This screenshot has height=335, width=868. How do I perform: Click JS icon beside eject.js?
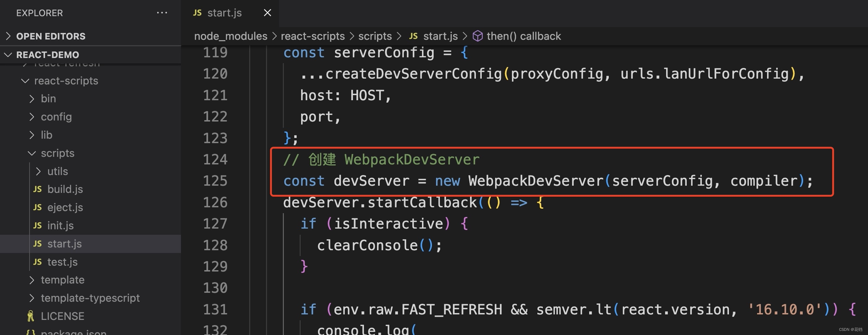pyautogui.click(x=37, y=208)
